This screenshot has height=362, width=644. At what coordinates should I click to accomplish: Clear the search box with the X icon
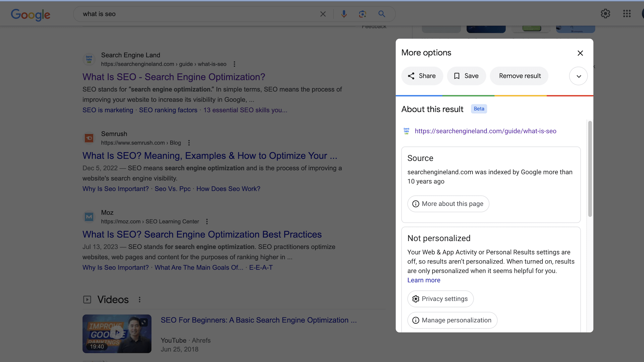coord(323,14)
